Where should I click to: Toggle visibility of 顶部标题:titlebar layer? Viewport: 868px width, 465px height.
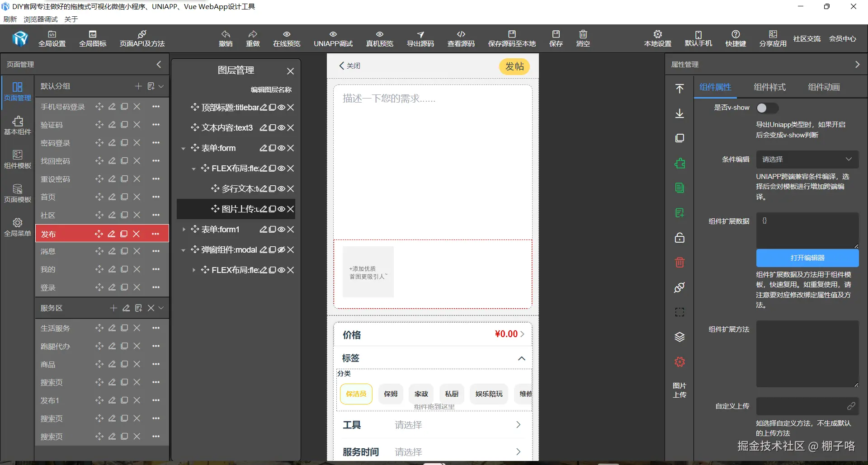281,108
